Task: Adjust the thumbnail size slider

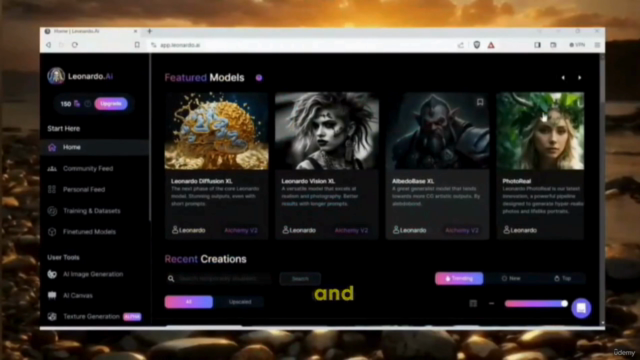Action: coord(536,303)
